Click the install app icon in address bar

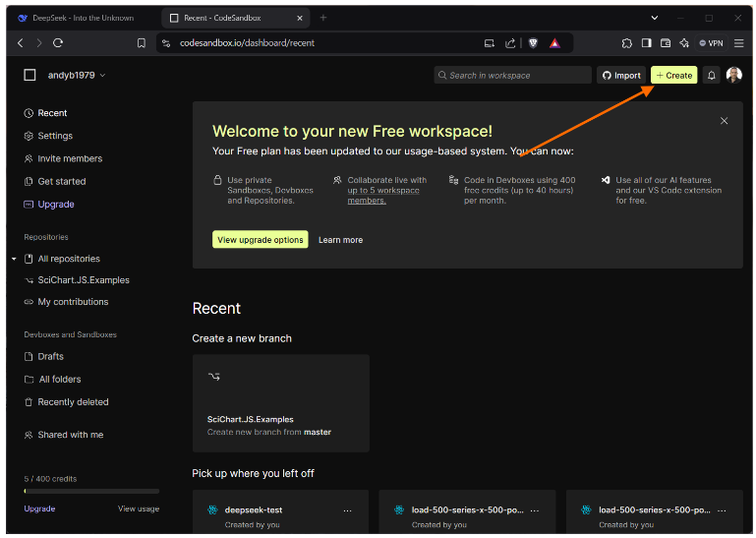489,43
